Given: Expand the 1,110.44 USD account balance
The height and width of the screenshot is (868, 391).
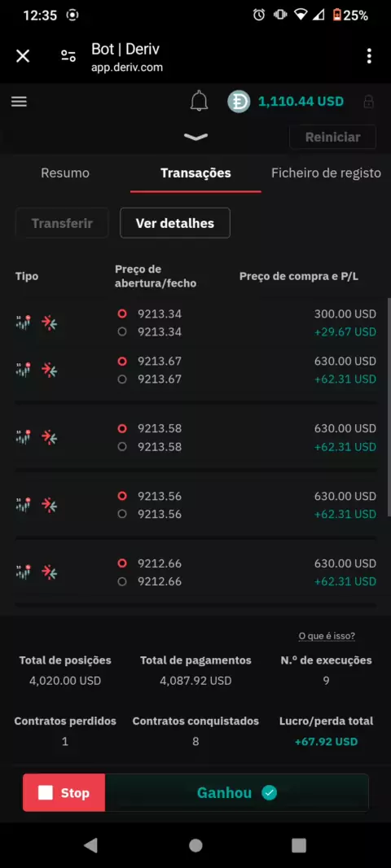Looking at the screenshot, I should click(301, 102).
